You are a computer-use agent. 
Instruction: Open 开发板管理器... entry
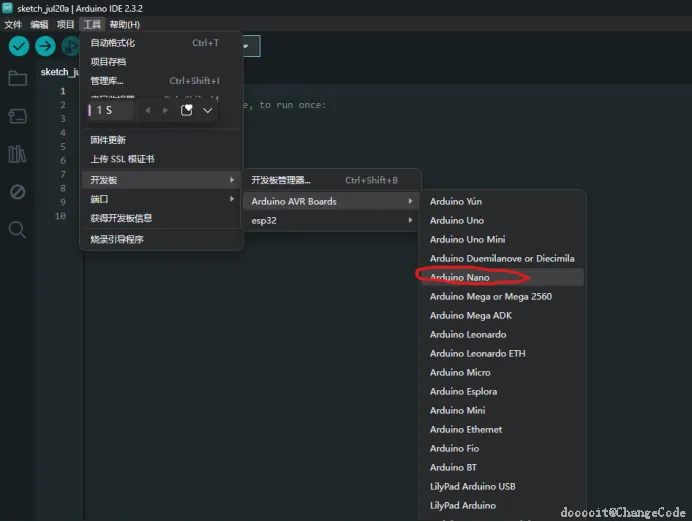331,180
